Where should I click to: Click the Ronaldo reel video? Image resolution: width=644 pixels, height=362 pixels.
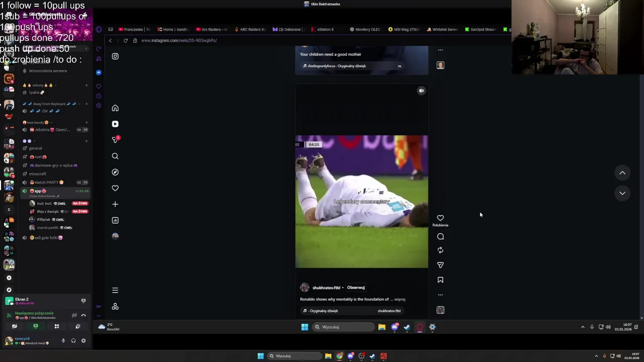coord(362,202)
